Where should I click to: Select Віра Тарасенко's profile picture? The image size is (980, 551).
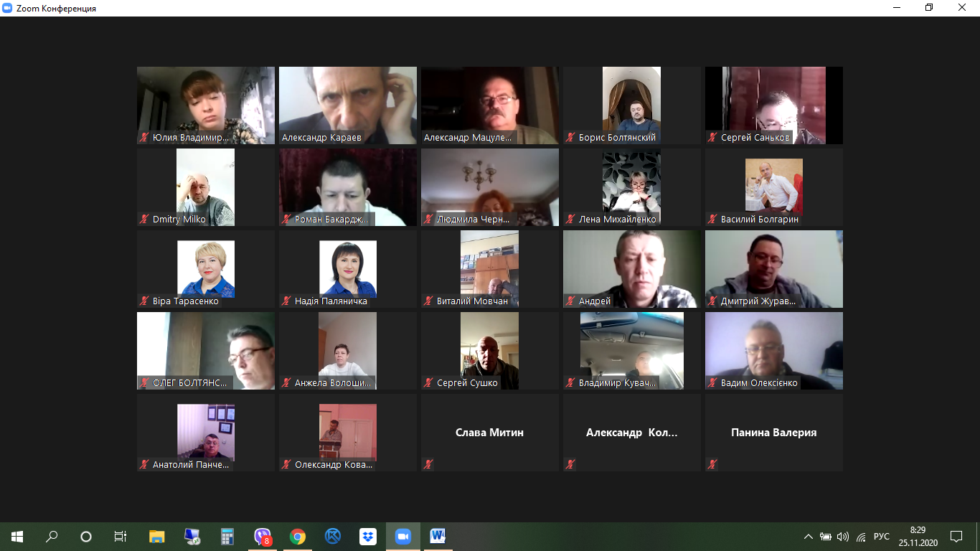pos(206,269)
